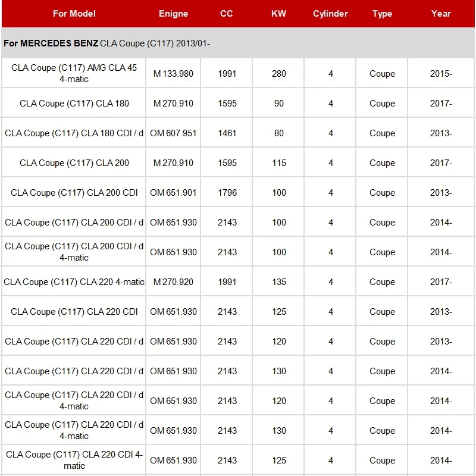
Task: Click the 'Type' column header
Action: tap(382, 14)
